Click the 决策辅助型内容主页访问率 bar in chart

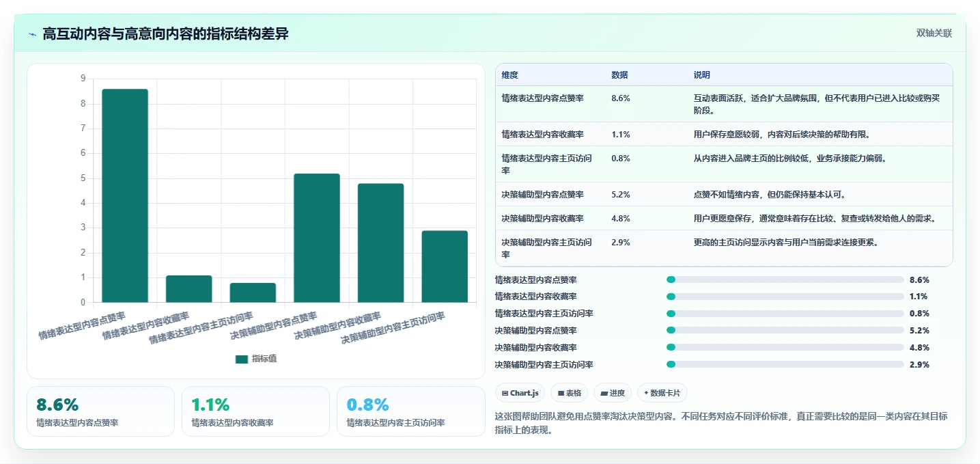tap(445, 267)
